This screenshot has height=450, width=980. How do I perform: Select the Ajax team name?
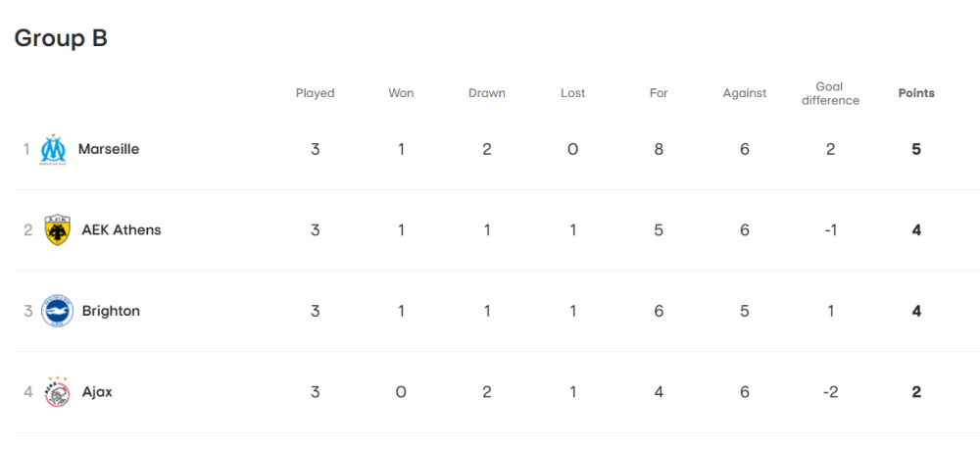(x=97, y=392)
